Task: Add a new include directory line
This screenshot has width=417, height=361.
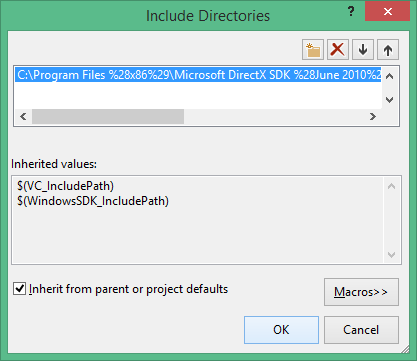Action: pyautogui.click(x=313, y=50)
